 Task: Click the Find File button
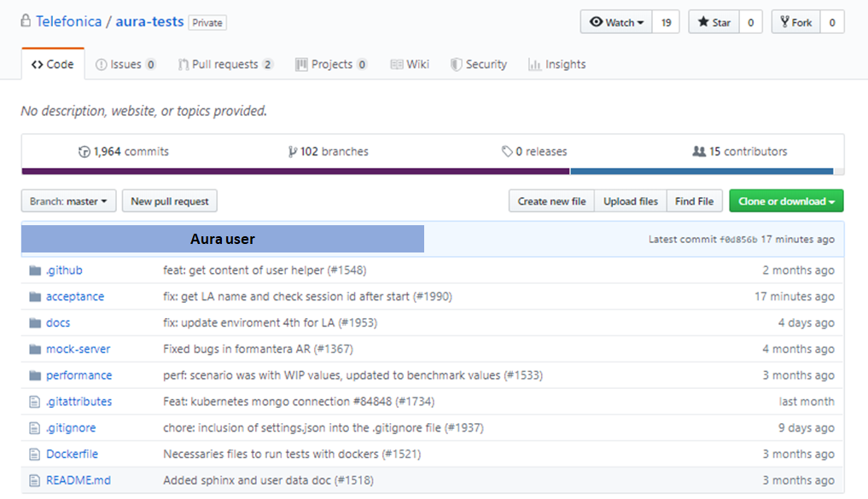pos(694,200)
